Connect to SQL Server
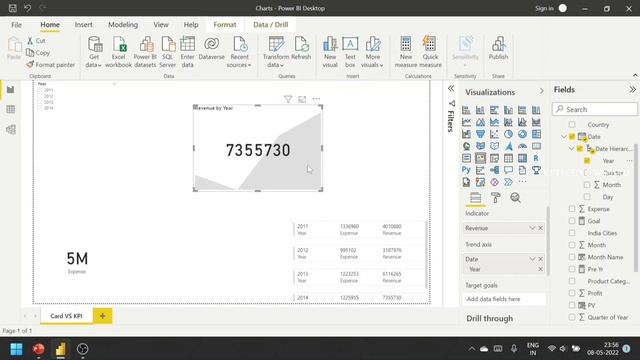 pos(167,52)
